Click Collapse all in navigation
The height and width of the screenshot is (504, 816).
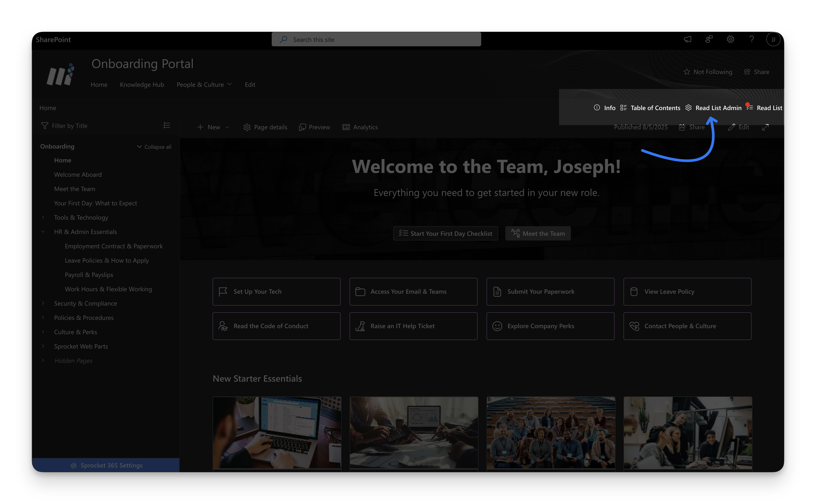(154, 147)
